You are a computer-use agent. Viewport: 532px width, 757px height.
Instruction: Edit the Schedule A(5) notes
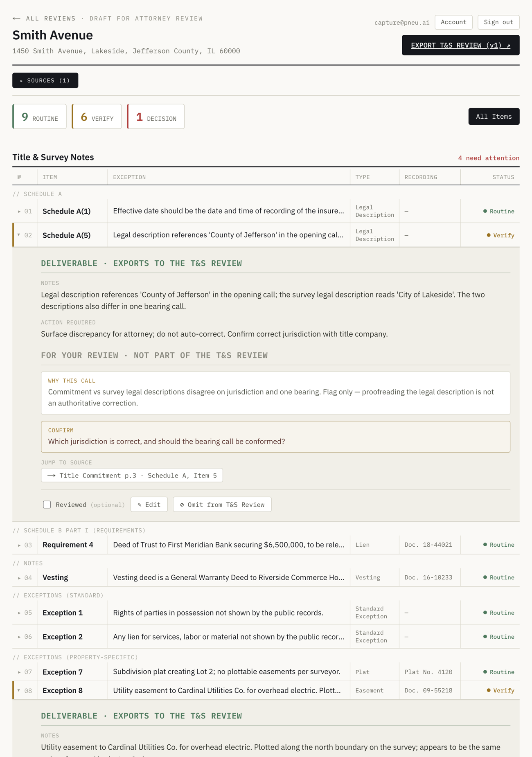[x=149, y=505]
